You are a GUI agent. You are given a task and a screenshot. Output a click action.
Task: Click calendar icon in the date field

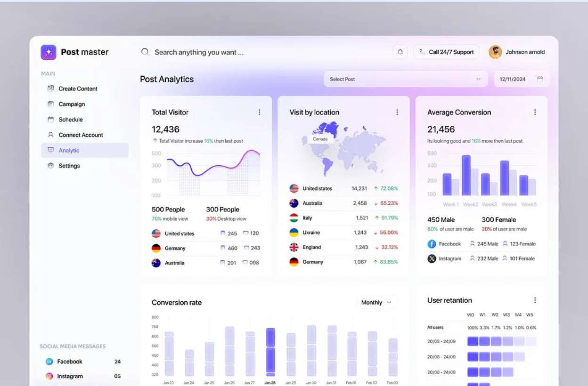(540, 79)
